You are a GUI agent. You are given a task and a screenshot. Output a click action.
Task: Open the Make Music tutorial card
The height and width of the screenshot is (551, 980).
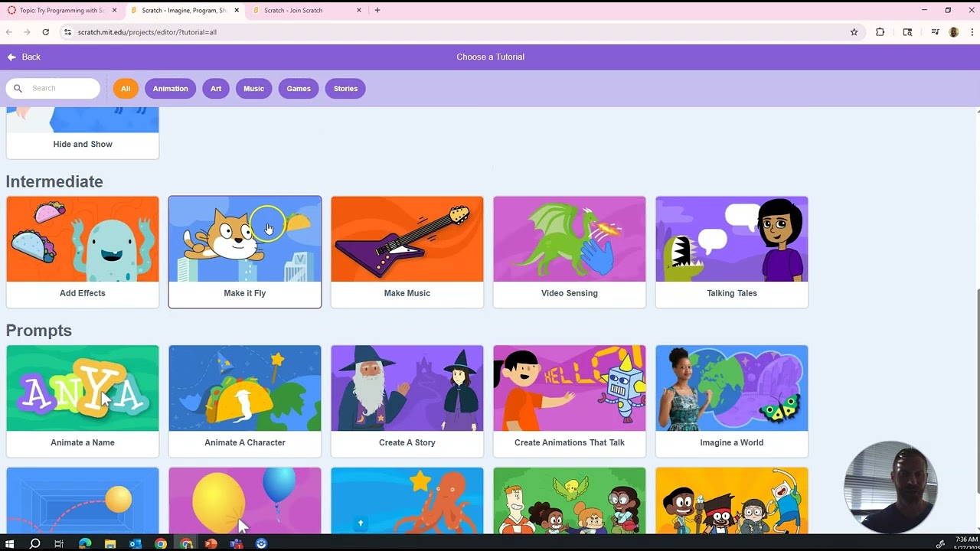tap(407, 252)
